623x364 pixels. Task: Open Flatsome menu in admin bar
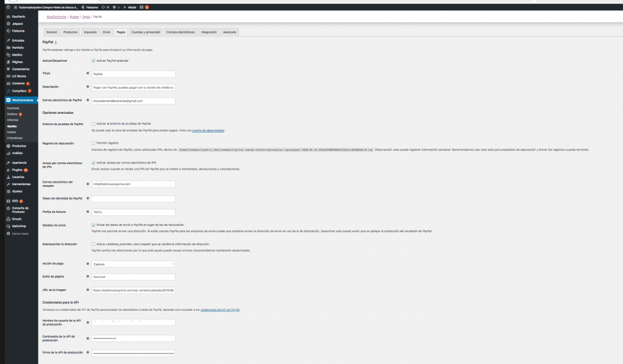click(90, 7)
